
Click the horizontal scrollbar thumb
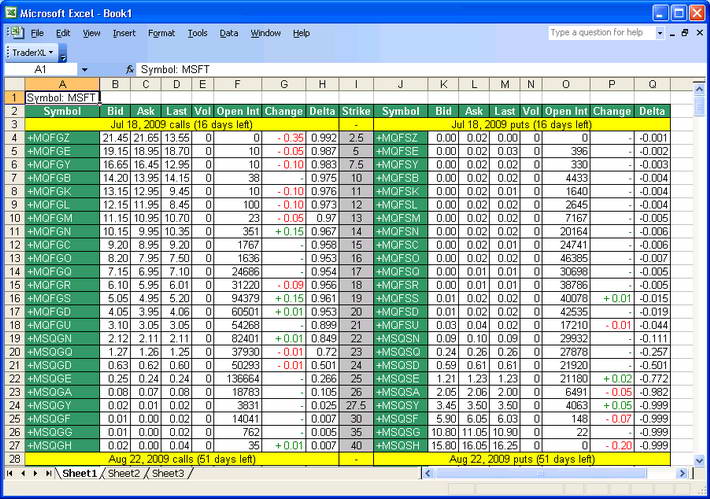[540, 474]
